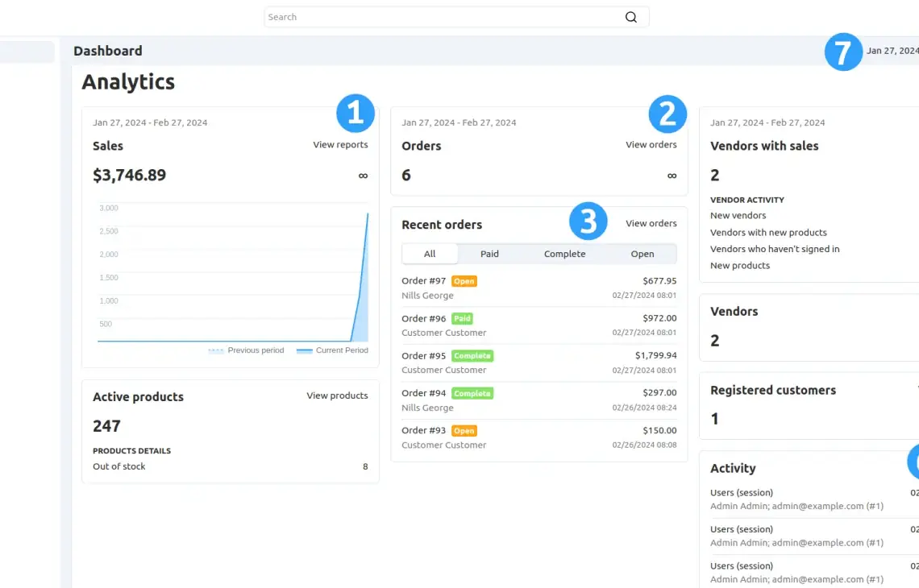Click the $150.00 order amount
Viewport: 919px width, 588px height.
click(659, 430)
